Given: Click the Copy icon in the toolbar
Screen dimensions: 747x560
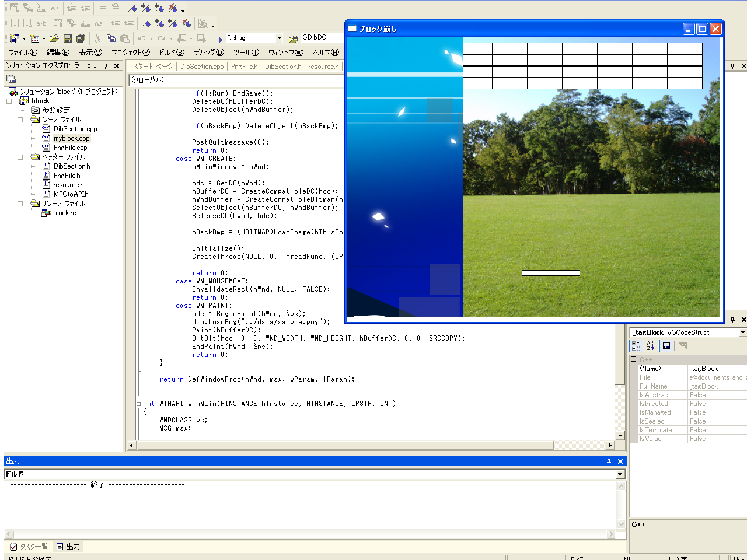Looking at the screenshot, I should coord(111,38).
